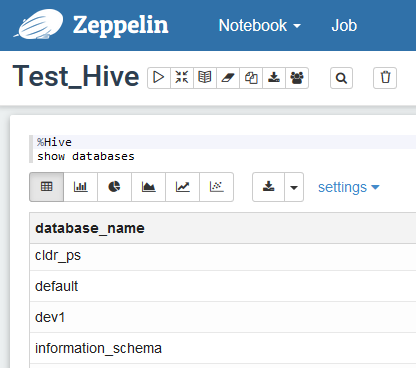
Task: Download result data as file
Action: [268, 187]
